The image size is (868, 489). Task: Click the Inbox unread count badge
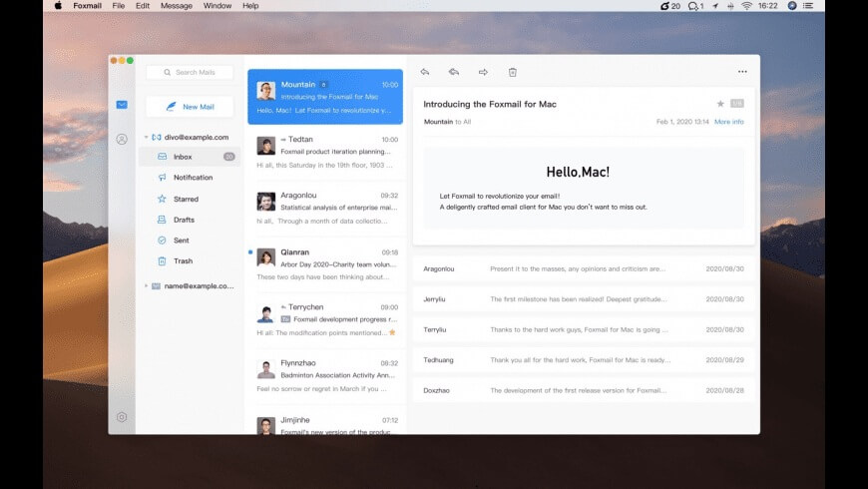pyautogui.click(x=229, y=157)
